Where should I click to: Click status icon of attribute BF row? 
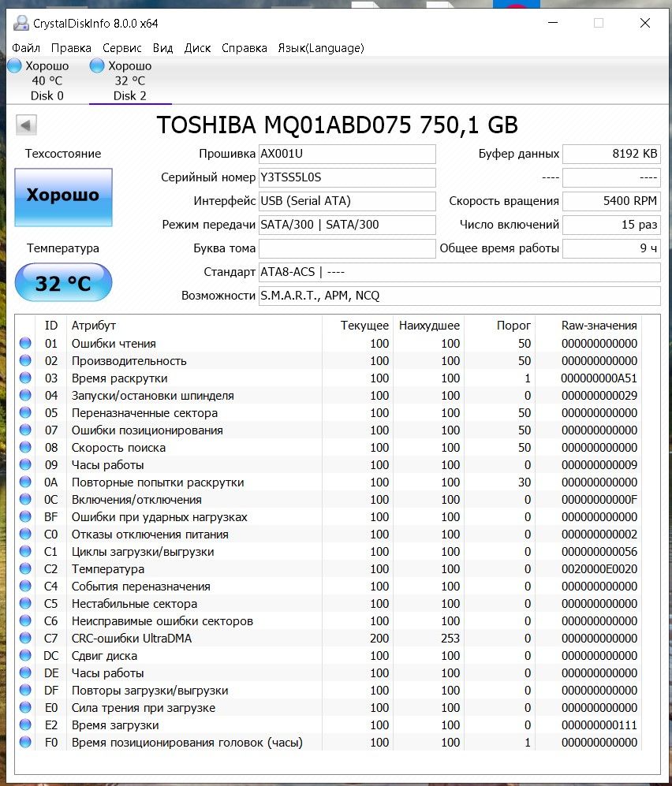click(x=25, y=517)
